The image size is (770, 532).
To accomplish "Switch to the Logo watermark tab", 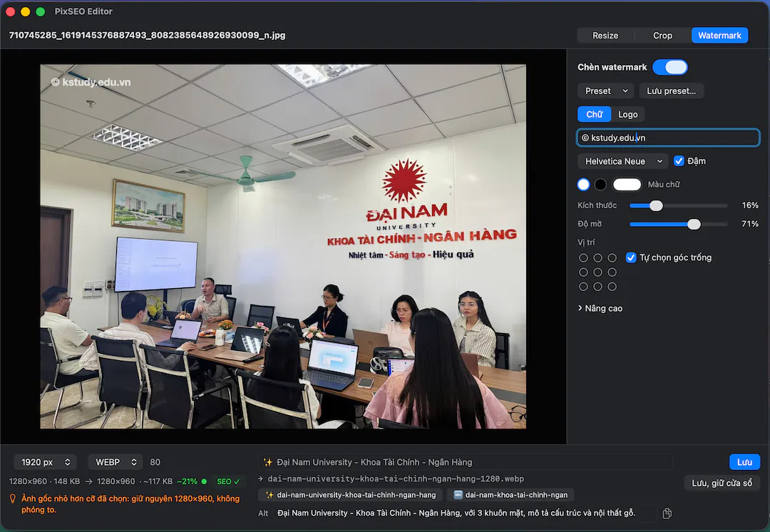I will (x=627, y=114).
